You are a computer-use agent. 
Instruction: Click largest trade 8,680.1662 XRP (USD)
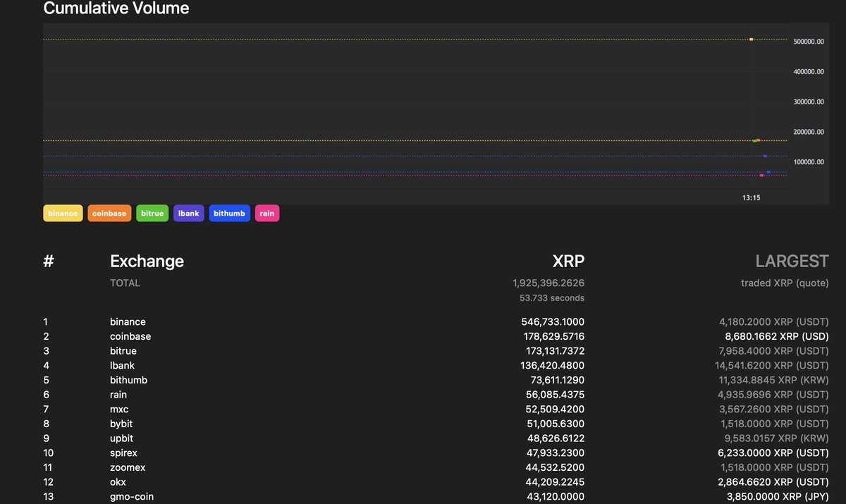tap(777, 336)
